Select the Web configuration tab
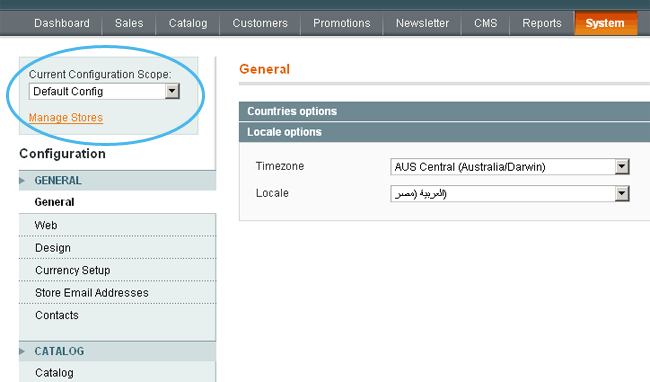650x382 pixels. 117,225
